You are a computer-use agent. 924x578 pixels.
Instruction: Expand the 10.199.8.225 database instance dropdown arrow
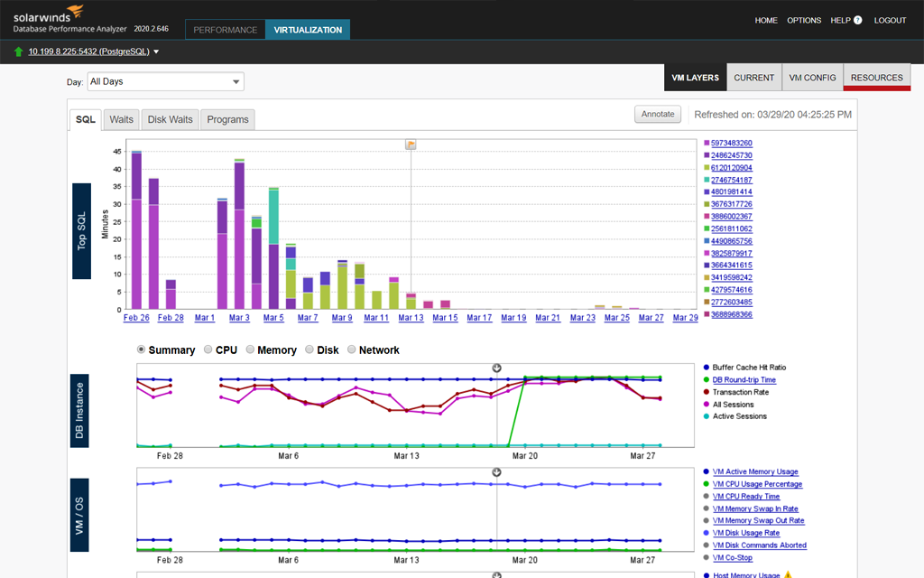coord(156,51)
